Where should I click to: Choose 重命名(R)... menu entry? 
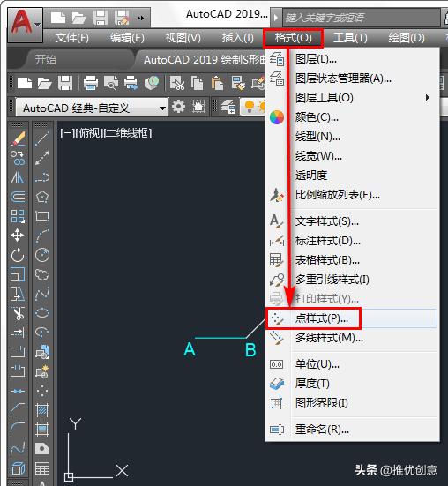tap(353, 430)
